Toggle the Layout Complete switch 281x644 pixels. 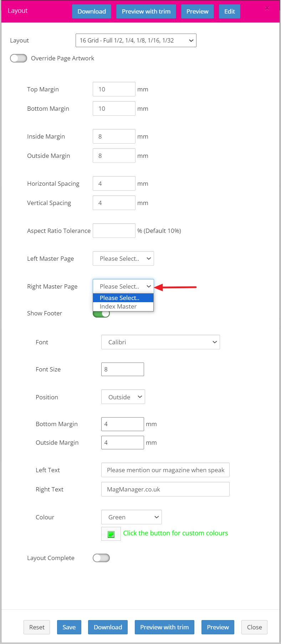tap(101, 558)
